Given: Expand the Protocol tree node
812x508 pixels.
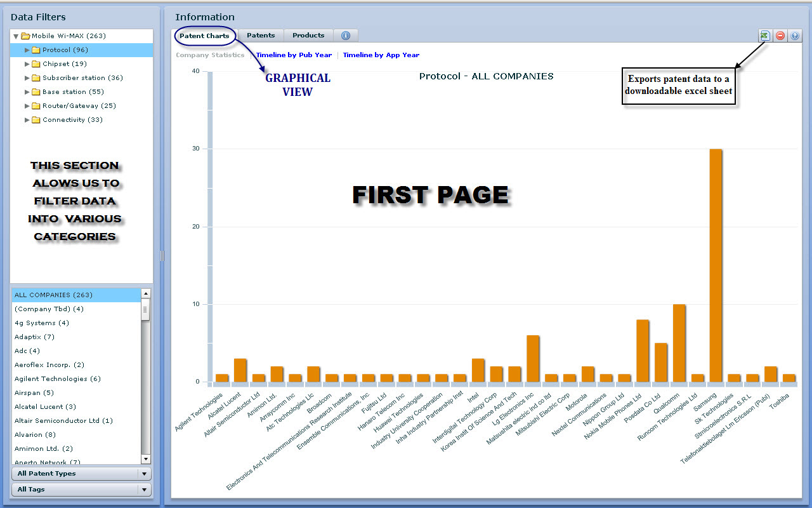Looking at the screenshot, I should point(27,50).
